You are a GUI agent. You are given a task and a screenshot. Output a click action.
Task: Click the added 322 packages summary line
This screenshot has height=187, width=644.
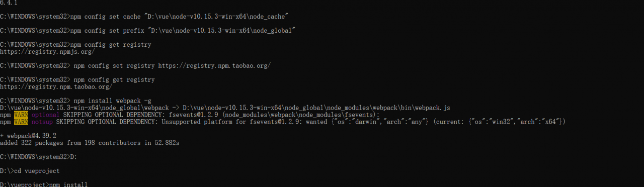point(90,143)
